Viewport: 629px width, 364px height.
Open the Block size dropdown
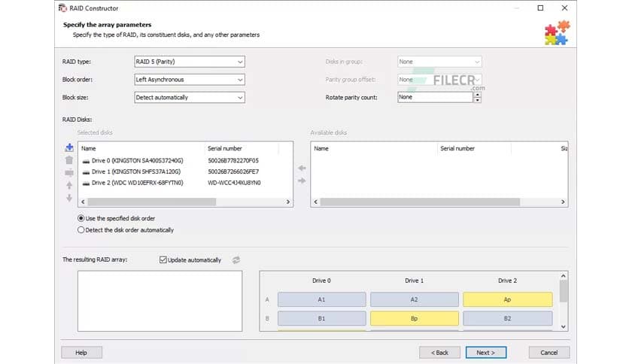click(x=190, y=98)
